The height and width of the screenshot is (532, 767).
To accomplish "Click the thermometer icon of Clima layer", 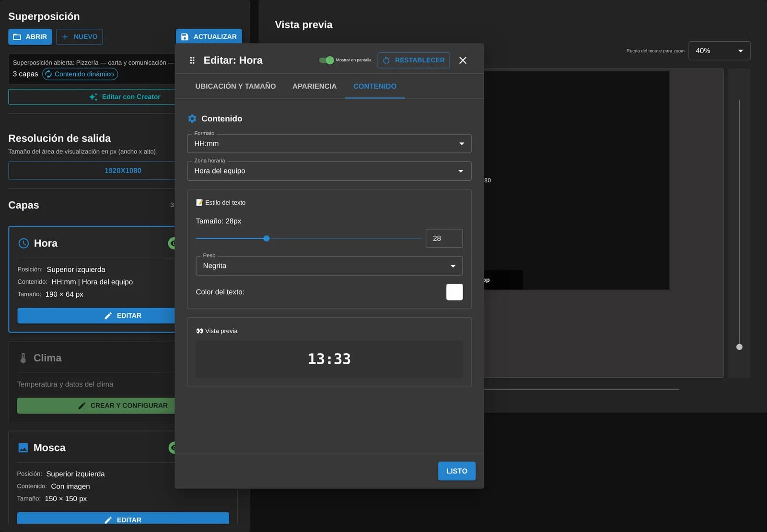I will [23, 358].
